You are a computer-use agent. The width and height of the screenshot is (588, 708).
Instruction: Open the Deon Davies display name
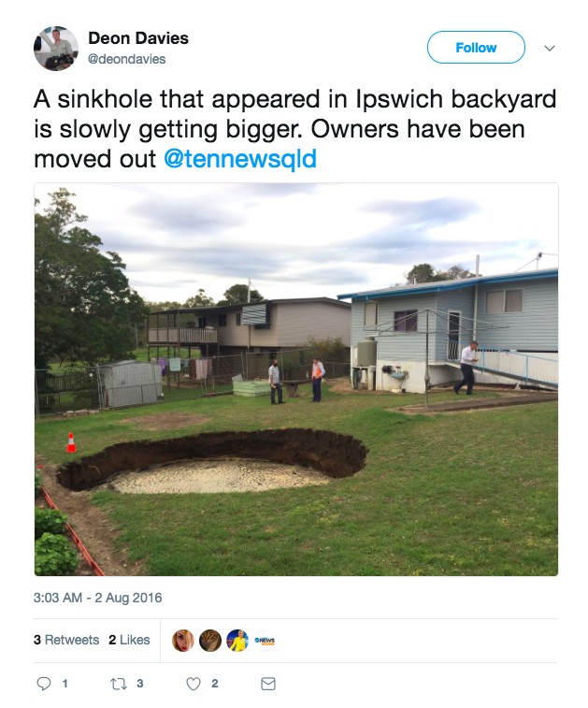pos(138,38)
